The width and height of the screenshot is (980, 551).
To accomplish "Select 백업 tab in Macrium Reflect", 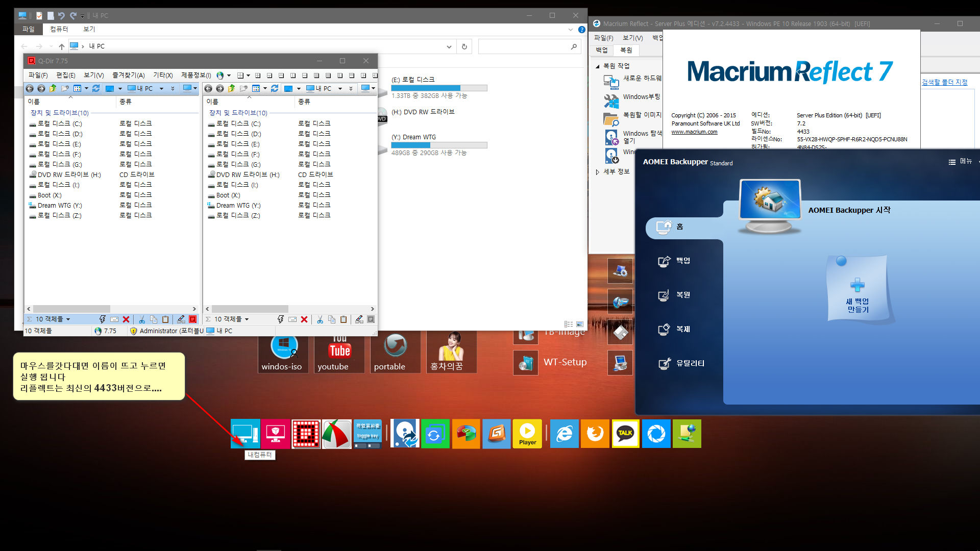I will [602, 50].
